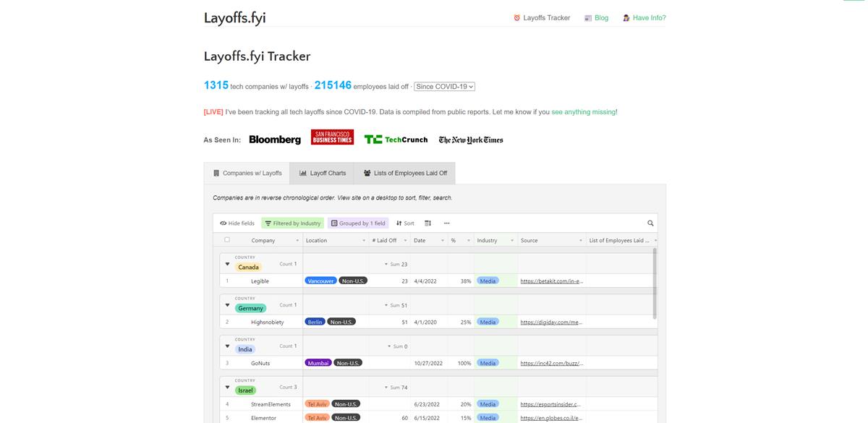Collapse the Israel country group
868x423 pixels.
click(x=227, y=388)
